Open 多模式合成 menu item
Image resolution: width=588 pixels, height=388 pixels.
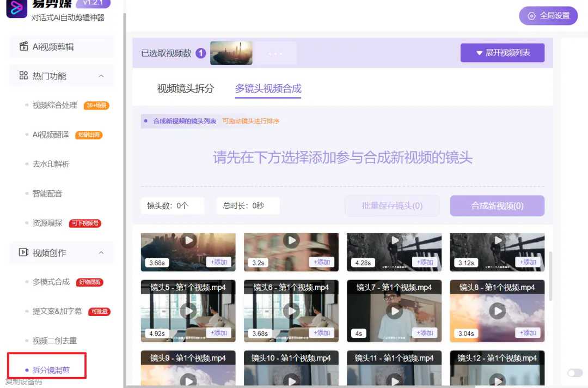tap(51, 282)
